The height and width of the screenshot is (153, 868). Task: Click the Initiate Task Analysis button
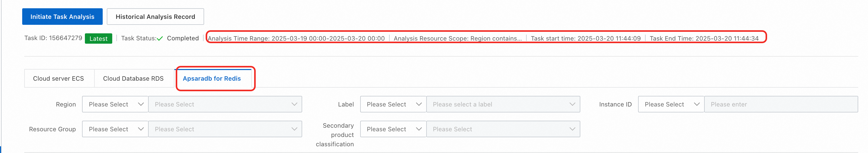62,17
